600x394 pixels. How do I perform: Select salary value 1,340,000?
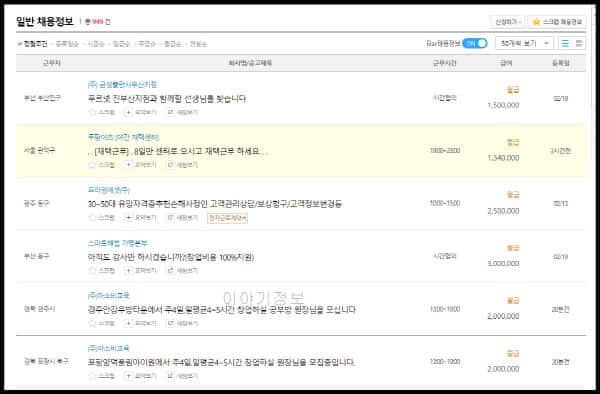pos(503,158)
